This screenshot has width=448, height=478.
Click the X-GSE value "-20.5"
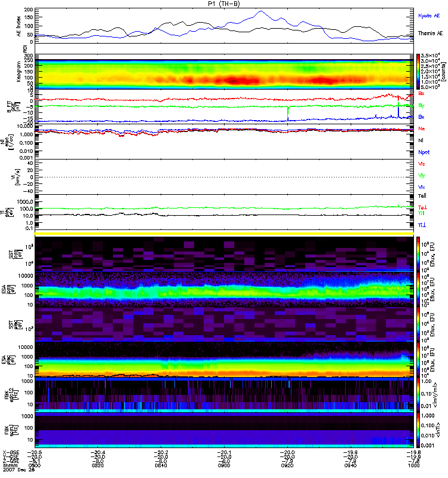pos(35,452)
